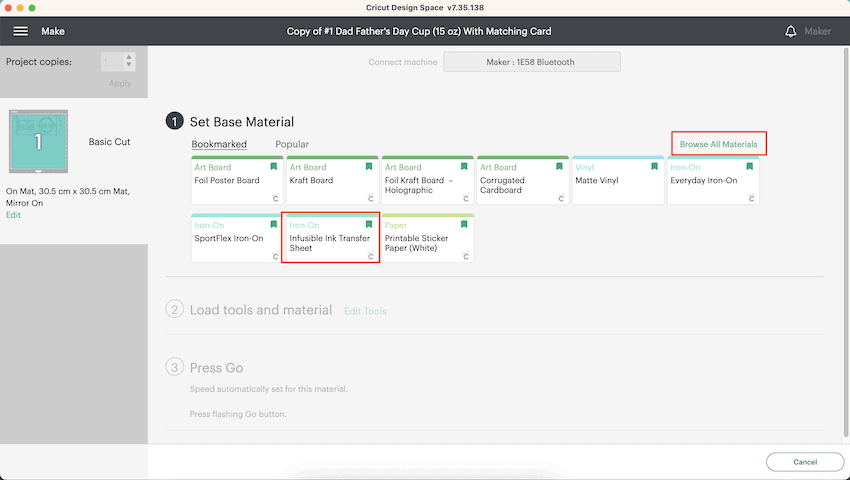Screen dimensions: 850x480
Task: Select Foil Poster Board material
Action: [x=237, y=181]
